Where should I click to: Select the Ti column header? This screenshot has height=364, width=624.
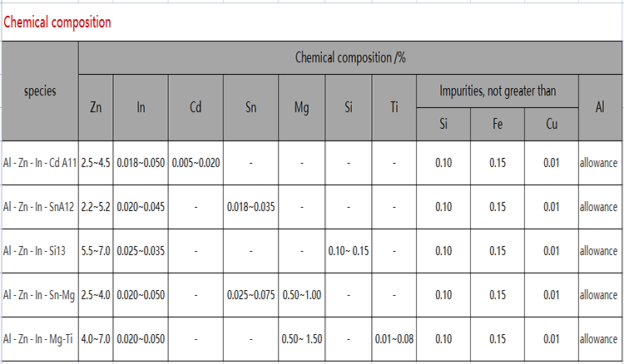pyautogui.click(x=394, y=107)
